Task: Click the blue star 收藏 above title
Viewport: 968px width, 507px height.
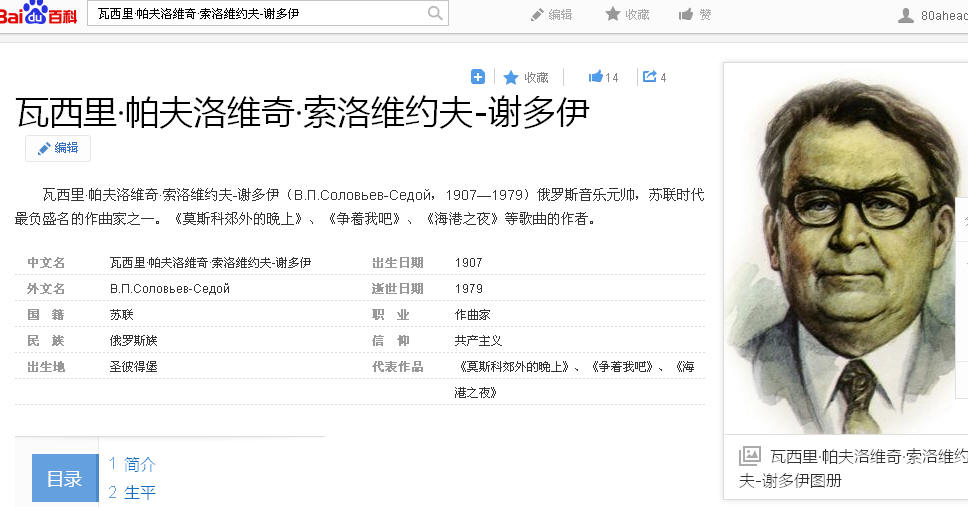Action: (526, 77)
